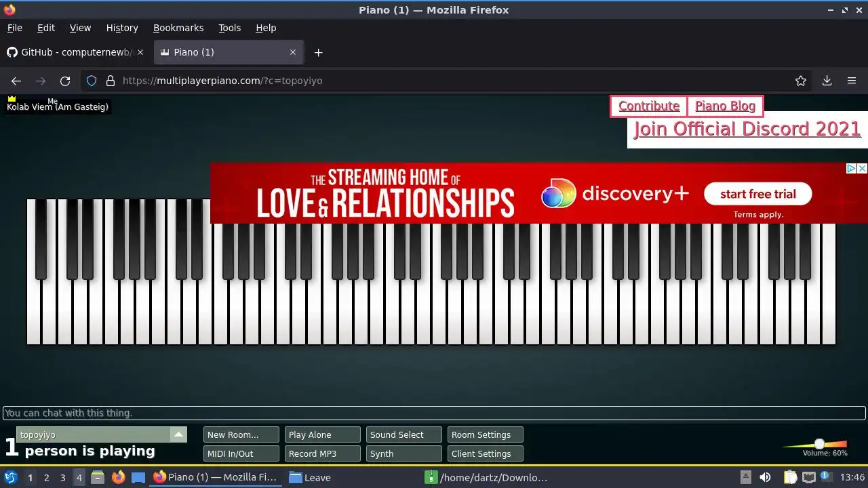Open the Help menu
This screenshot has width=868, height=488.
266,28
